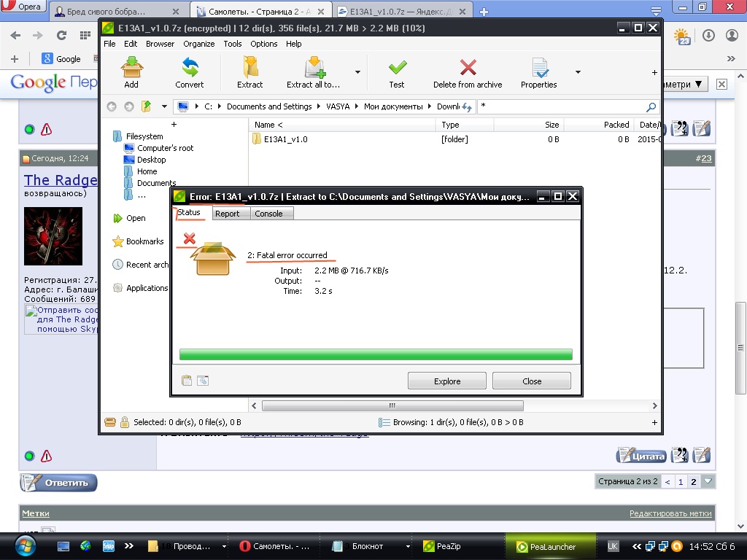Select Desktop in the Filesystem tree

pos(152,160)
